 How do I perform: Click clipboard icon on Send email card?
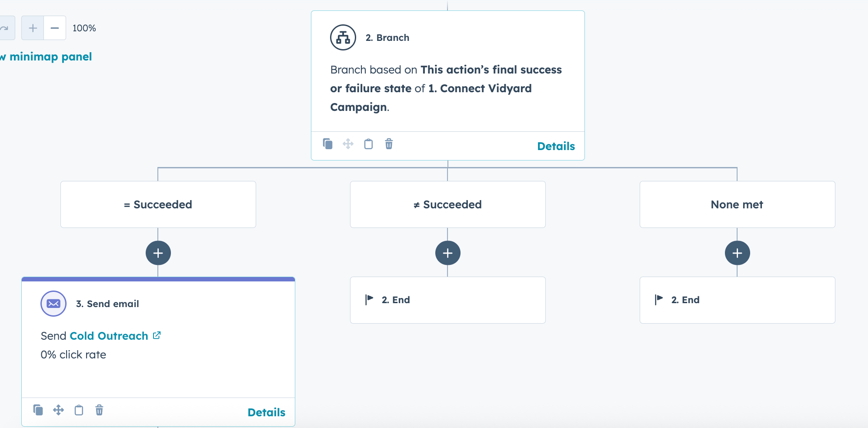(x=79, y=410)
